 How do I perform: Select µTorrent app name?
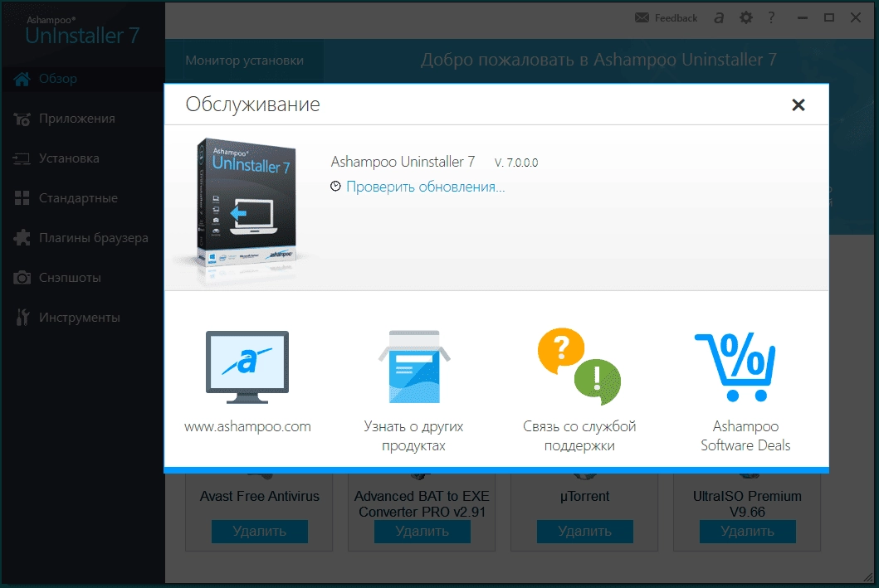[584, 497]
